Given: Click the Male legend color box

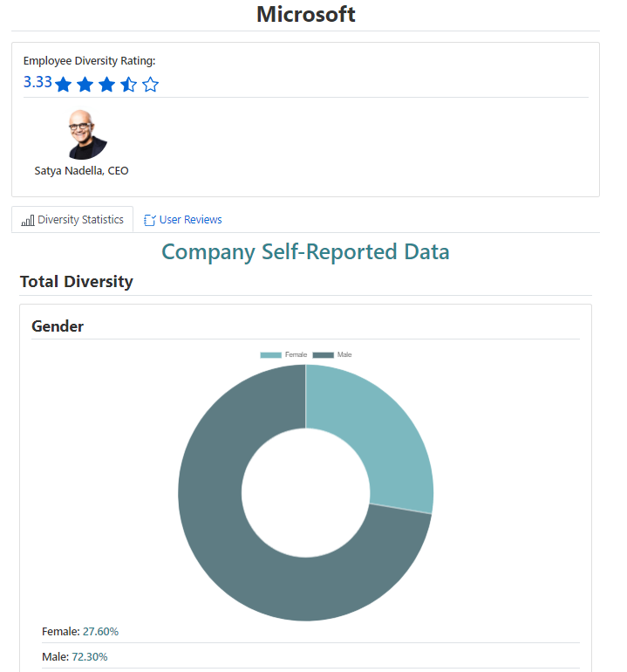Looking at the screenshot, I should click(x=323, y=355).
